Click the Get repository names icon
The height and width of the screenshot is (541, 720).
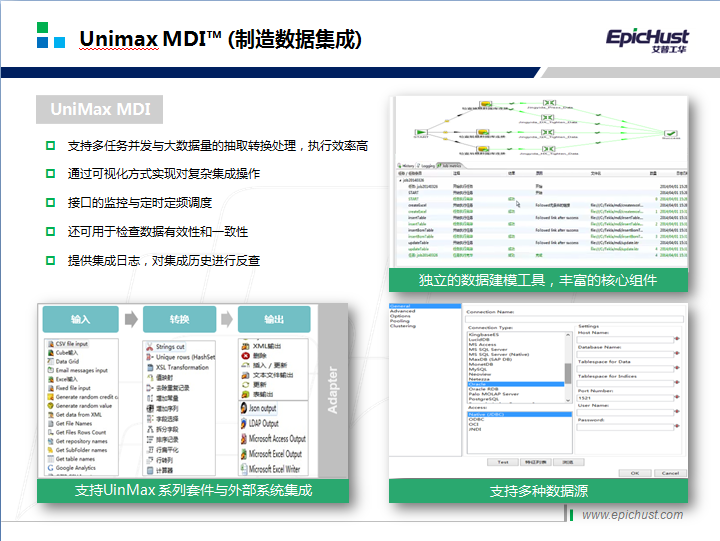(51, 441)
